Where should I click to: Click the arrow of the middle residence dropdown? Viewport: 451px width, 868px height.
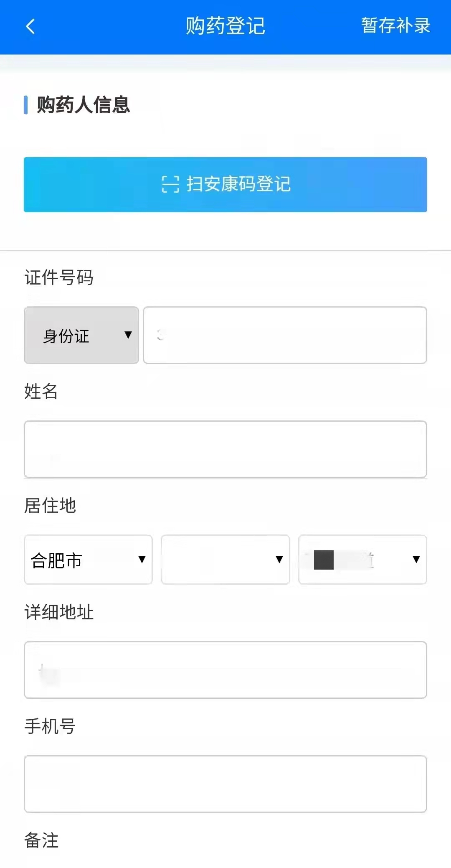(x=279, y=559)
